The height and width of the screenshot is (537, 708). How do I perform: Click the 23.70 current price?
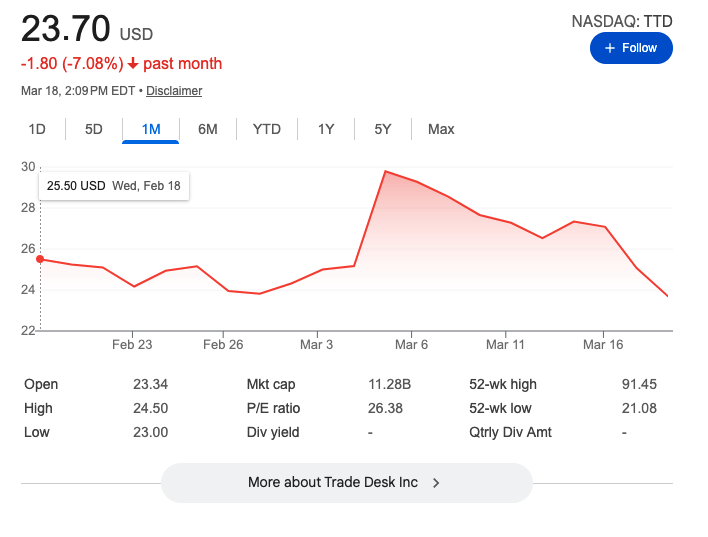65,28
